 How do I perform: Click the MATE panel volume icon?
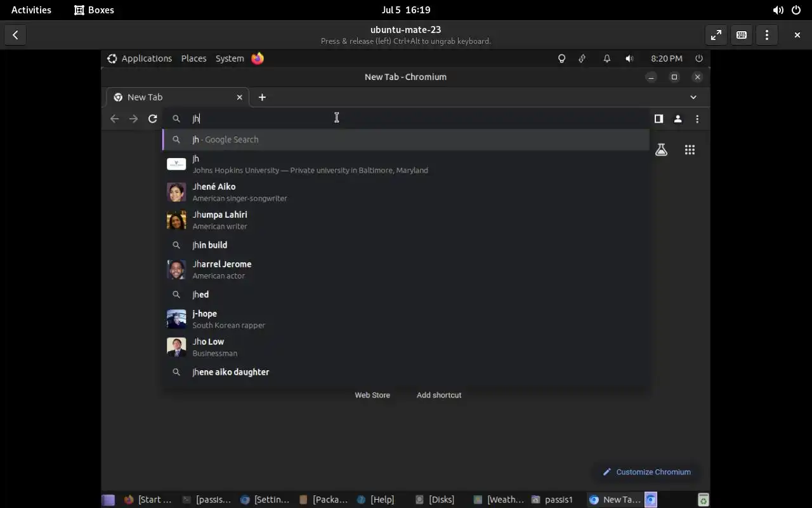pos(629,58)
